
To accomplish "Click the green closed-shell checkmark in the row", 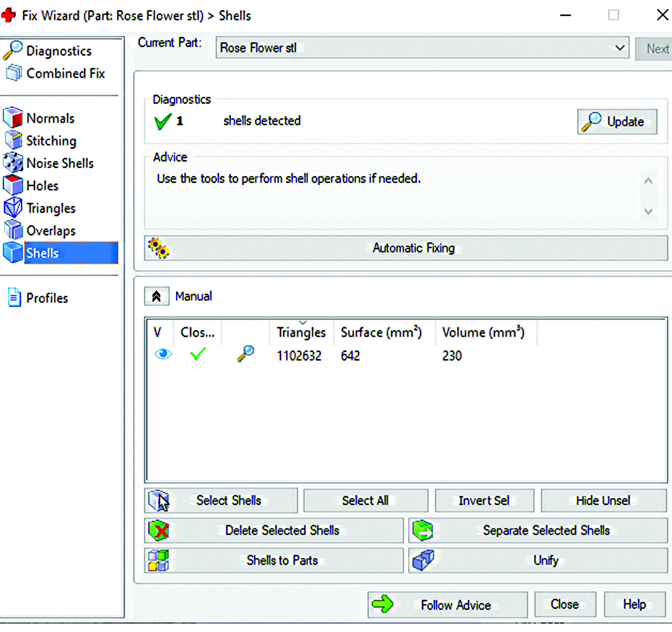I will click(x=198, y=354).
